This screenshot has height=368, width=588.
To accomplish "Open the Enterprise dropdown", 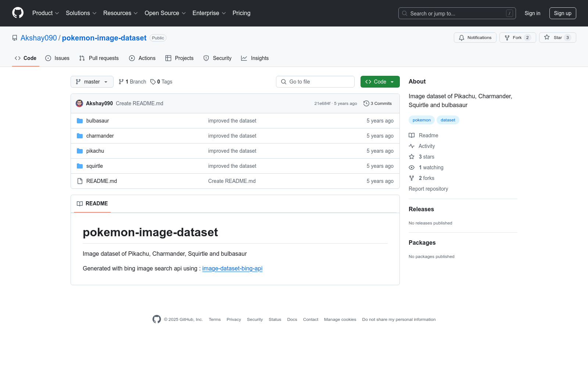I will click(209, 13).
